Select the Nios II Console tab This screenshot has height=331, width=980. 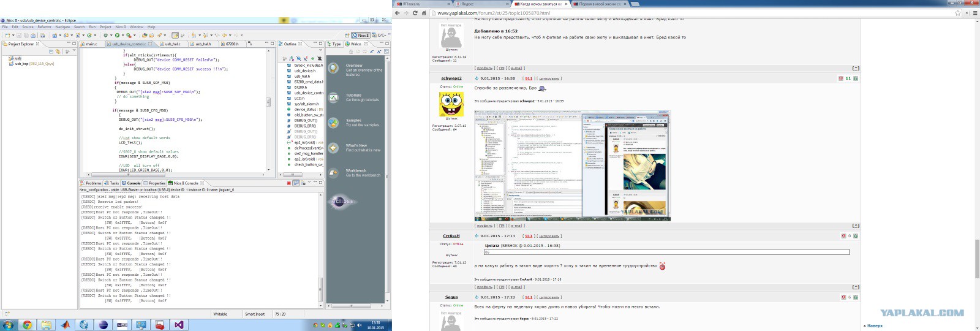click(186, 183)
